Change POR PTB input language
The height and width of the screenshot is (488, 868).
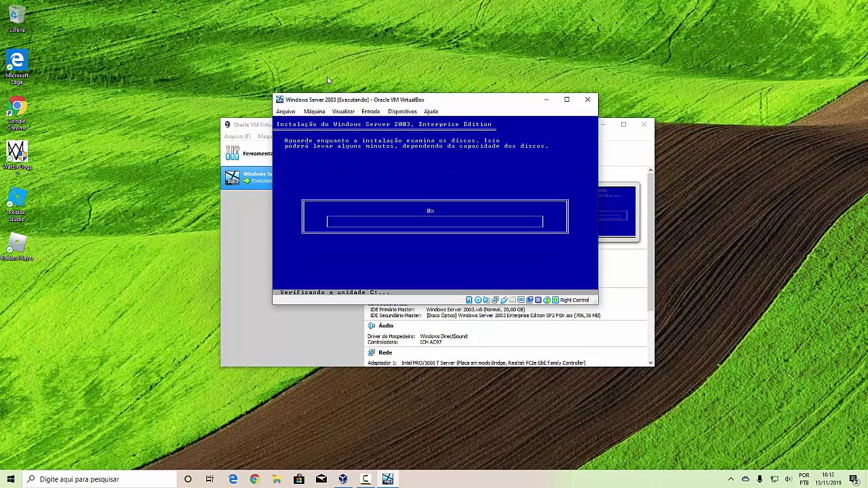804,479
